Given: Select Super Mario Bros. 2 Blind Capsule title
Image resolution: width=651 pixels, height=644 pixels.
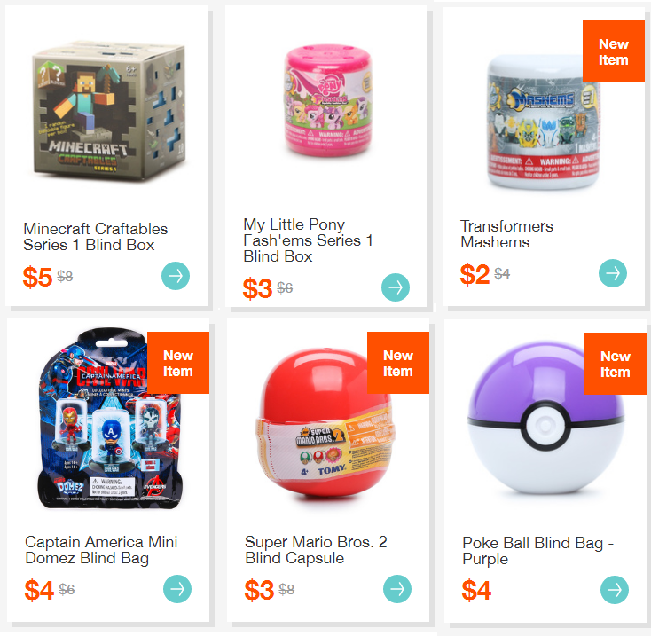Looking at the screenshot, I should pyautogui.click(x=316, y=550).
